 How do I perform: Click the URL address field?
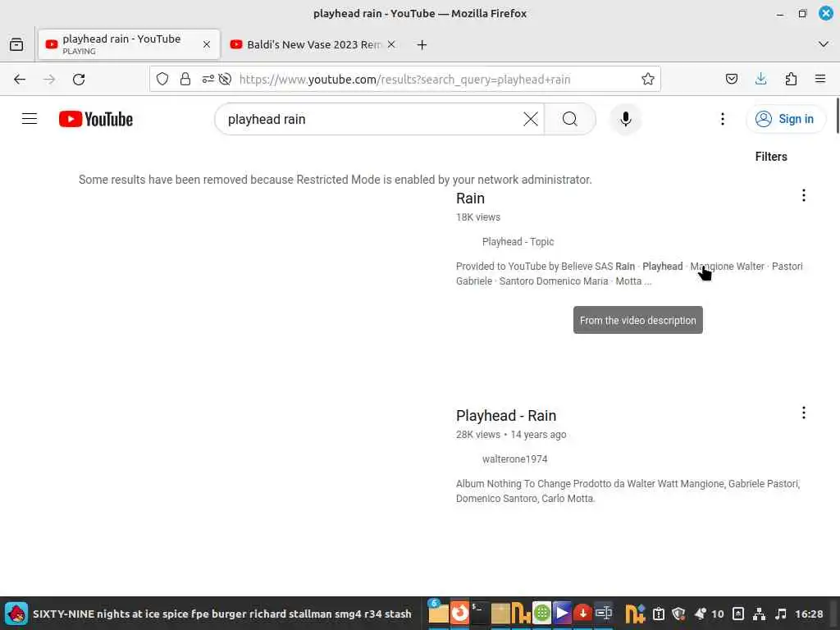(404, 80)
